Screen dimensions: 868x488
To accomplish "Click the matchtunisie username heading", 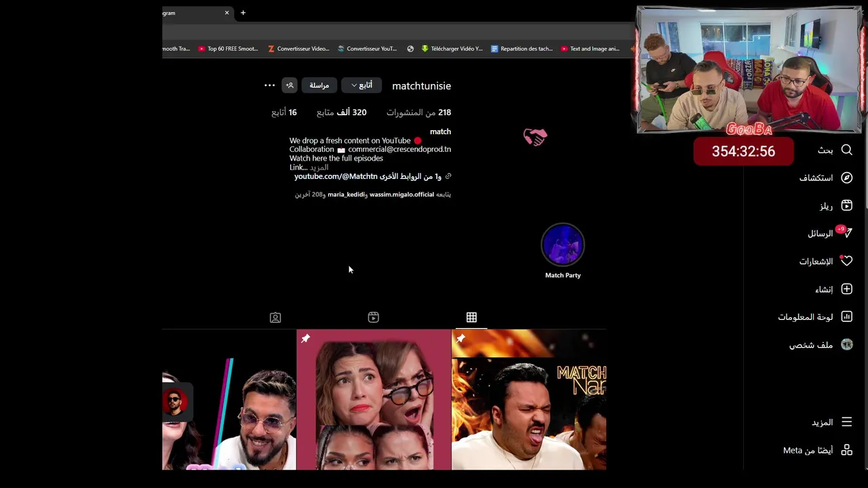I will tap(421, 86).
